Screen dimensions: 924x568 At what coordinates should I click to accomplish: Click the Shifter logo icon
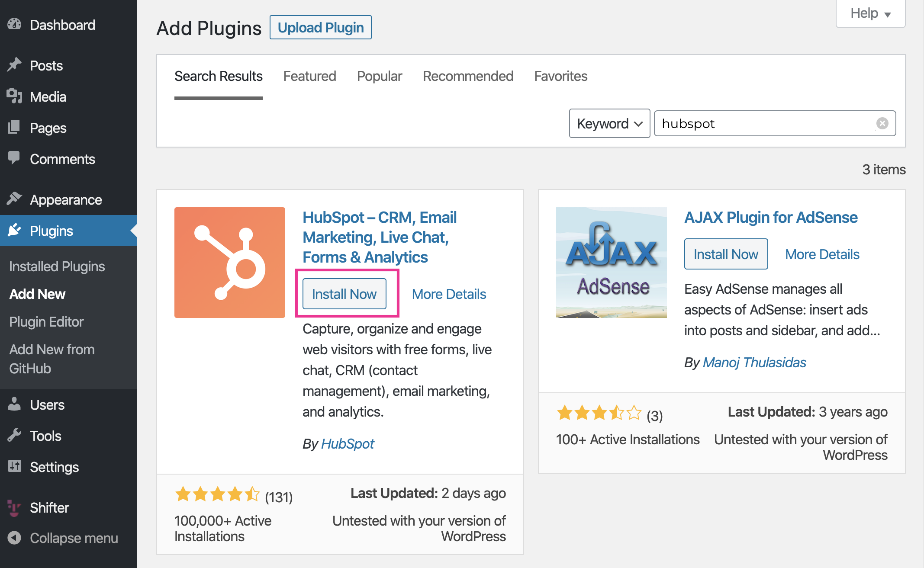(14, 507)
